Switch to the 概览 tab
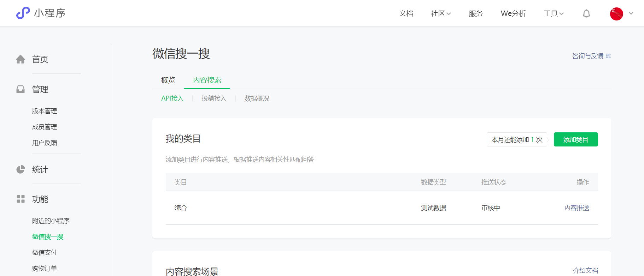 (168, 80)
